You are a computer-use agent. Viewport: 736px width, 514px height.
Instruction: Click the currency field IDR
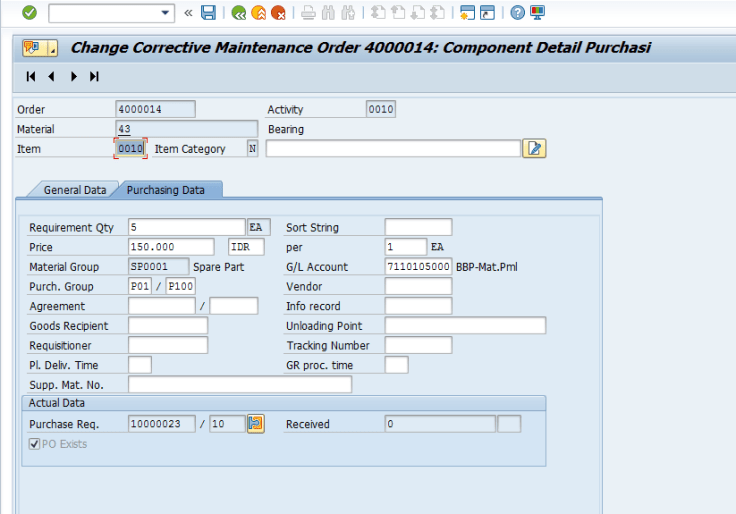pyautogui.click(x=246, y=247)
